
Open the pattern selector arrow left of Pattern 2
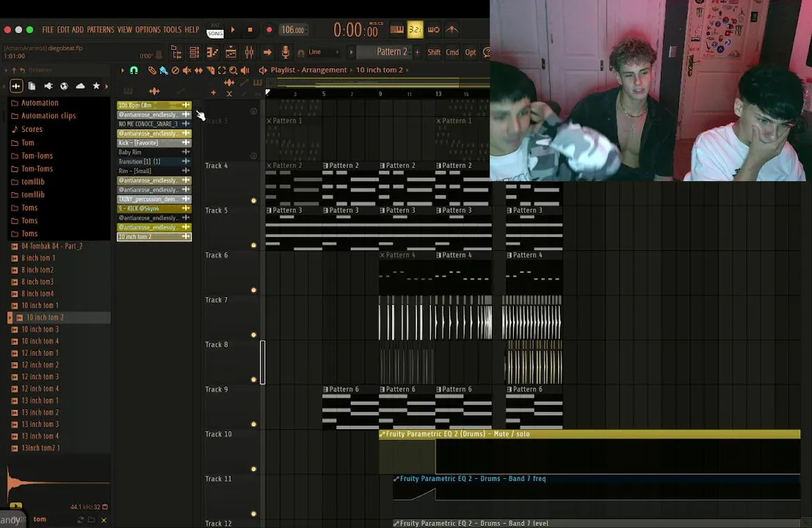(351, 52)
